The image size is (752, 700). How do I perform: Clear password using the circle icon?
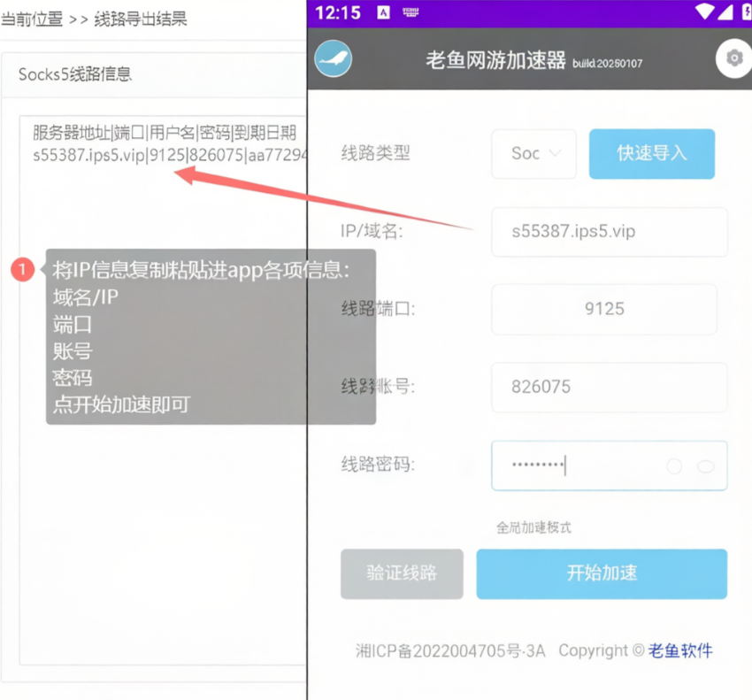674,465
